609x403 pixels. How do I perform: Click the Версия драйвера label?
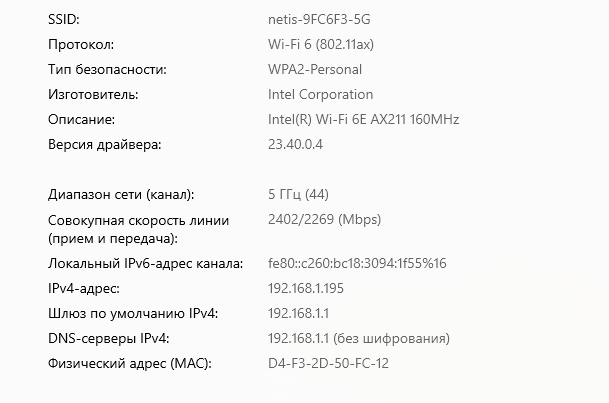click(x=104, y=145)
